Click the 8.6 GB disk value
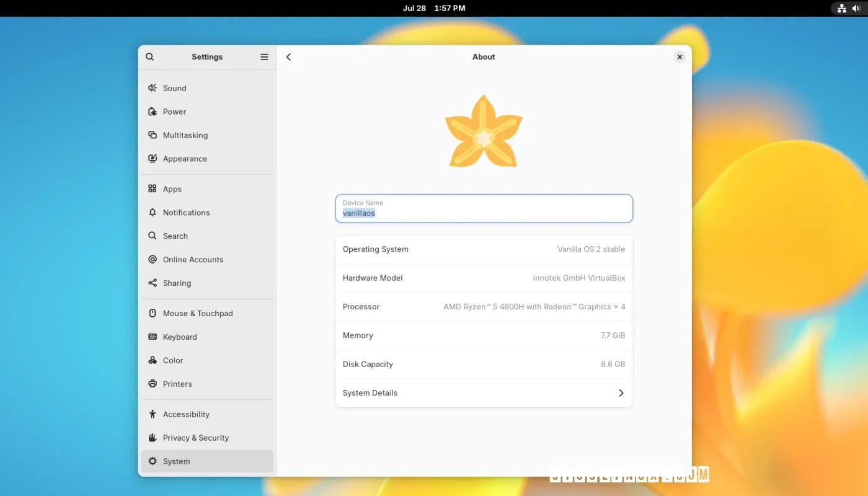This screenshot has width=868, height=496. pyautogui.click(x=613, y=365)
